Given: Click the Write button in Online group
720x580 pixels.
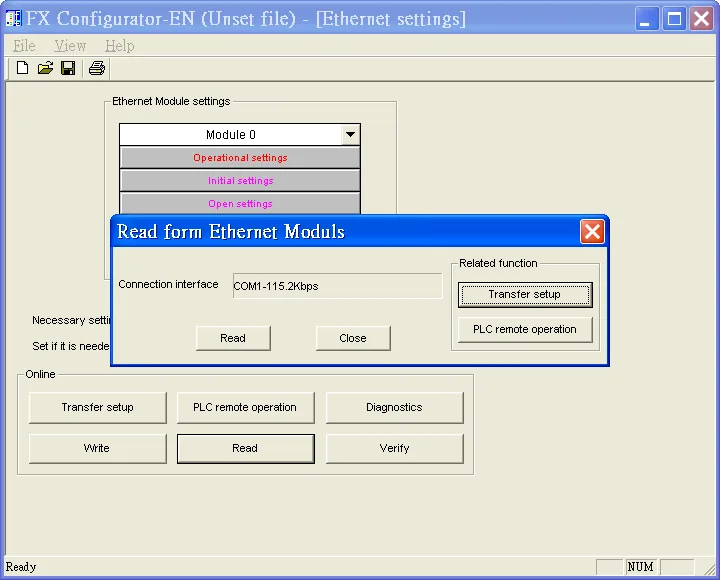Looking at the screenshot, I should [x=97, y=448].
